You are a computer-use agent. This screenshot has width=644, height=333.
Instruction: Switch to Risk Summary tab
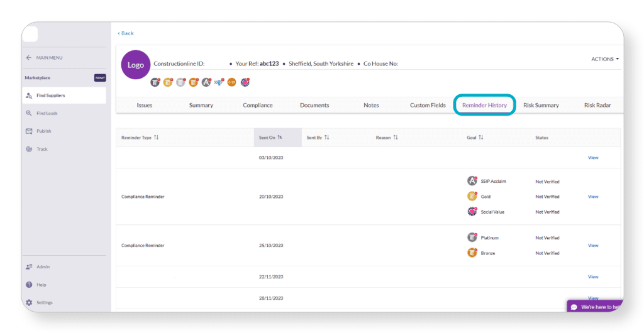(x=541, y=105)
